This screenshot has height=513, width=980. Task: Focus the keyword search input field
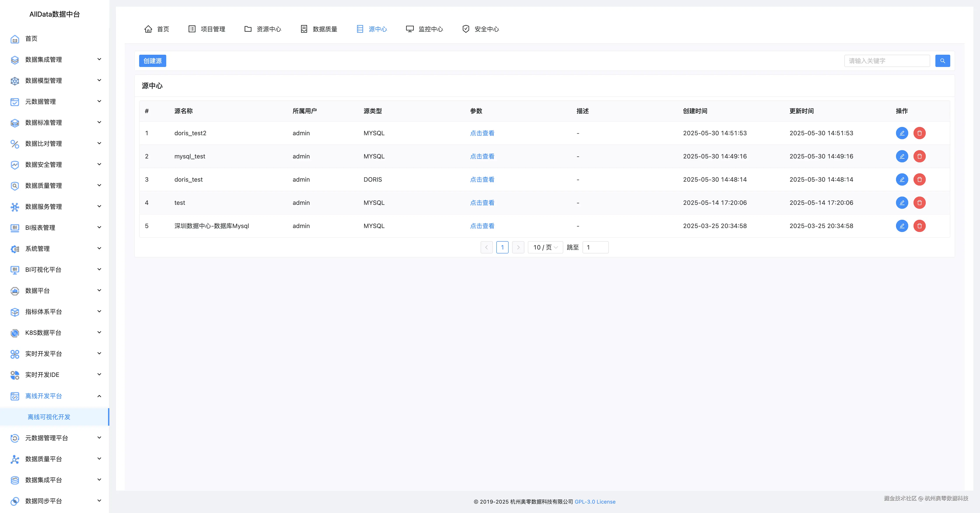pyautogui.click(x=886, y=61)
